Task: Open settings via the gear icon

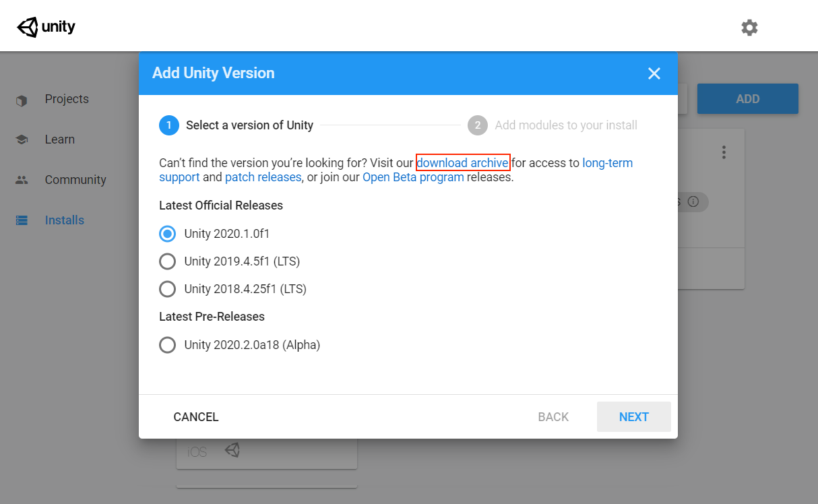Action: (749, 28)
